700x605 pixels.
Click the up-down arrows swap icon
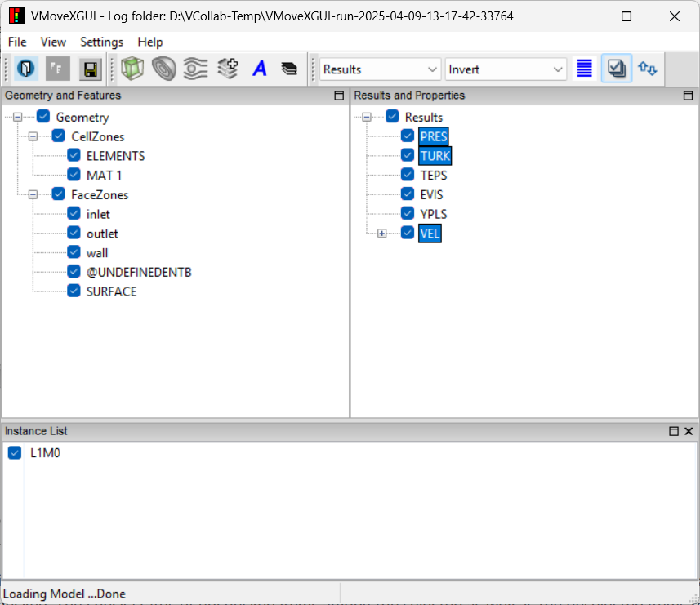[648, 69]
